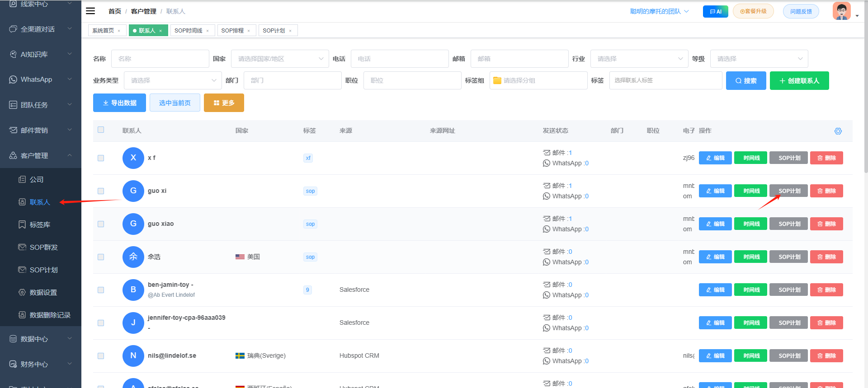Check the box for guo xiao
This screenshot has width=868, height=388.
[101, 224]
